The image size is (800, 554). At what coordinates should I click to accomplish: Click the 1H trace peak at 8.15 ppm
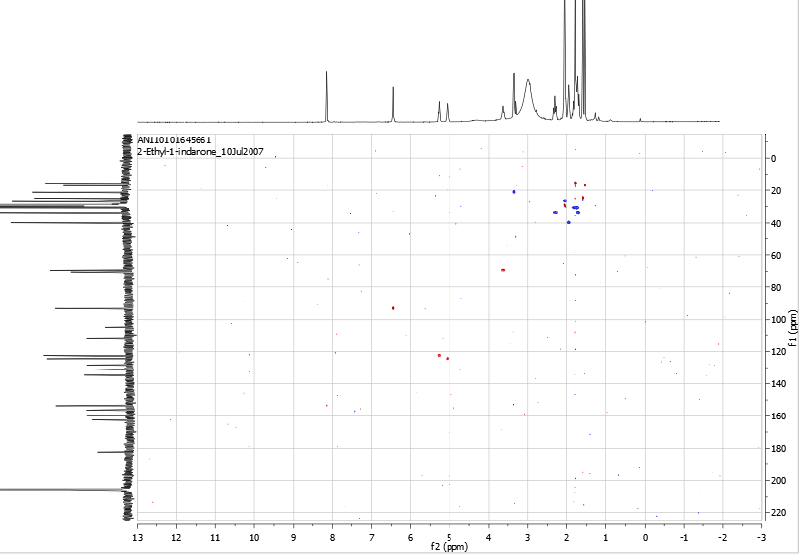tap(327, 96)
